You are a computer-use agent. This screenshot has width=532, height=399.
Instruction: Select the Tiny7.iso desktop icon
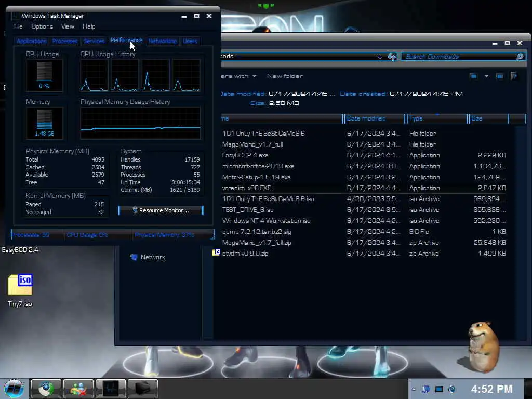[20, 291]
